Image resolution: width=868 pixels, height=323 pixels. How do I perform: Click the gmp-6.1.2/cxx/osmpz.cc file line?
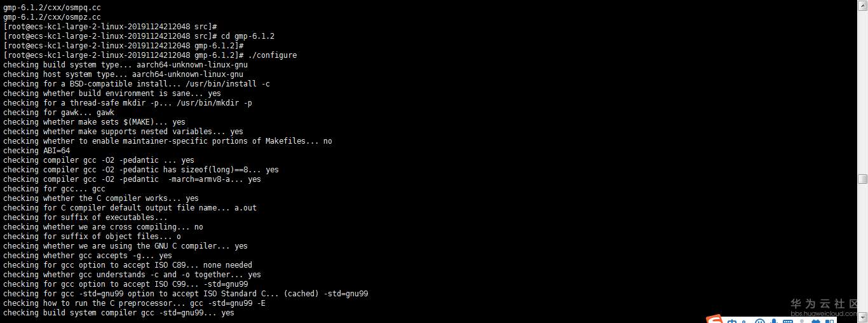pyautogui.click(x=51, y=17)
